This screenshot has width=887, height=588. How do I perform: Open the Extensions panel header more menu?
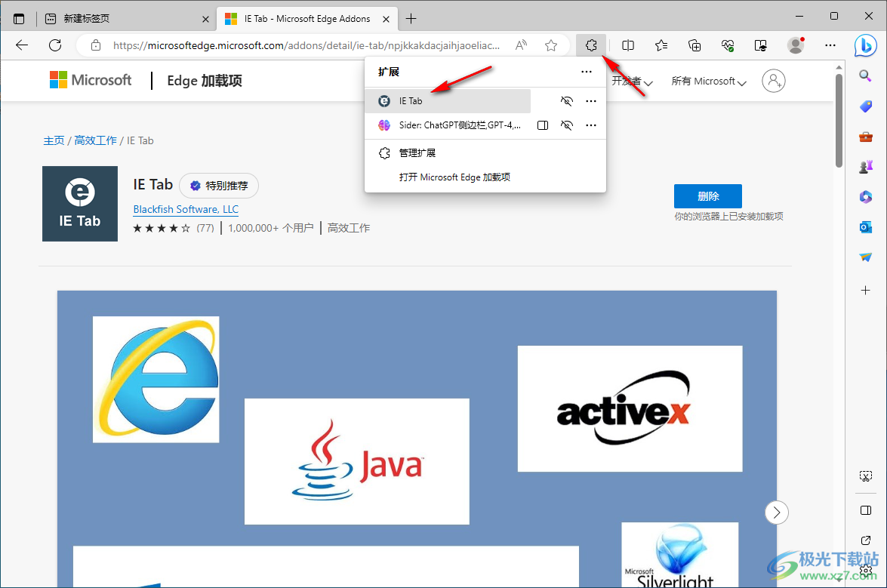click(587, 72)
